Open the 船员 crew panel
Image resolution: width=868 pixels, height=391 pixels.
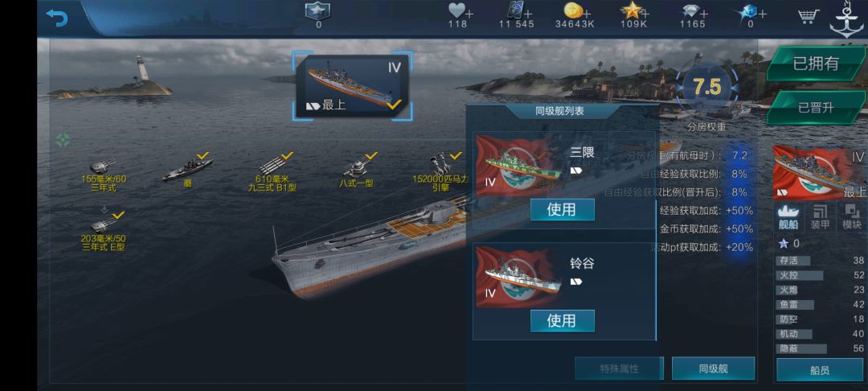pyautogui.click(x=819, y=370)
